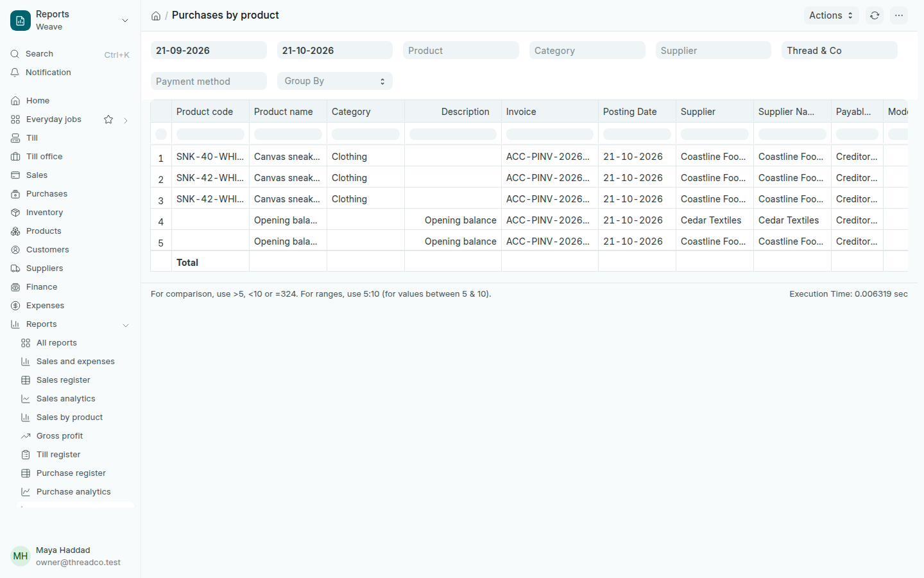Click the Supplier column header

[715, 112]
